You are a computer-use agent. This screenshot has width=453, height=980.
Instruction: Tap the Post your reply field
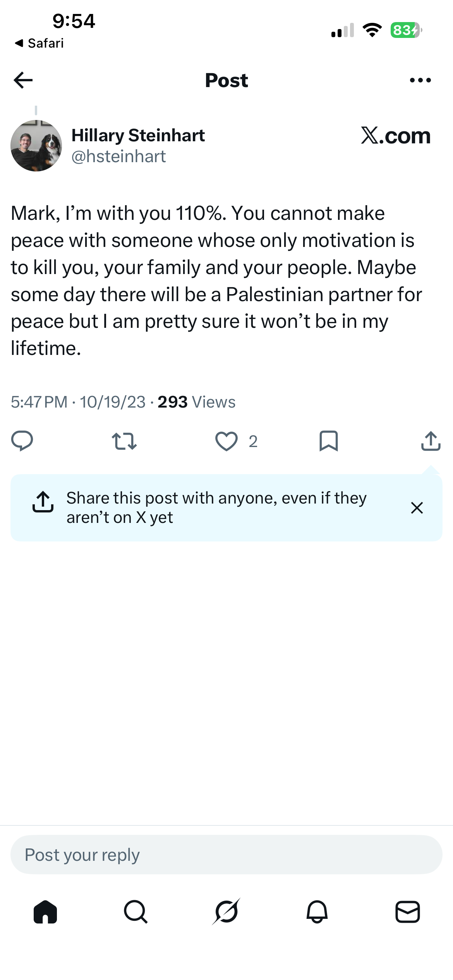[226, 854]
